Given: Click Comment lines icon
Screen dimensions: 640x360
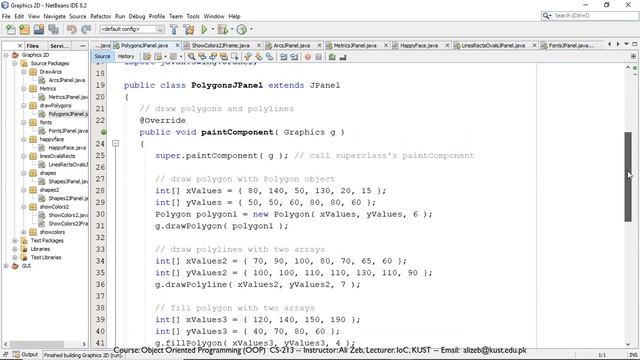Looking at the screenshot, I should click(332, 57).
